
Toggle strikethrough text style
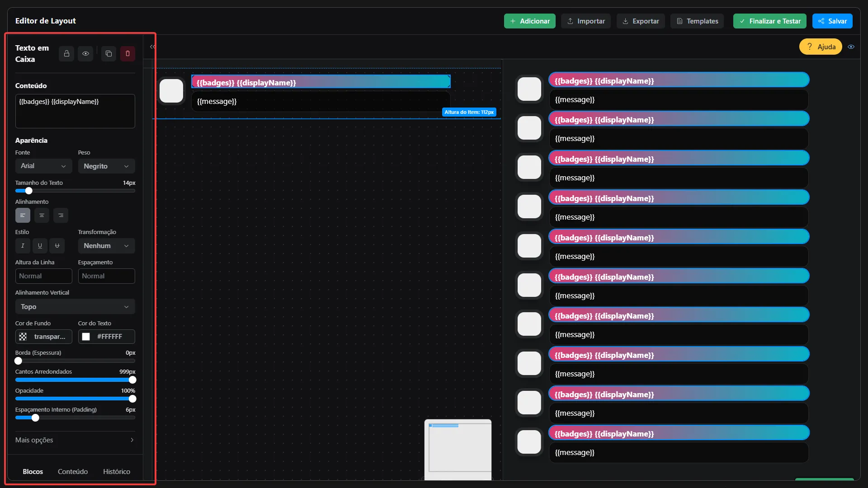point(57,246)
